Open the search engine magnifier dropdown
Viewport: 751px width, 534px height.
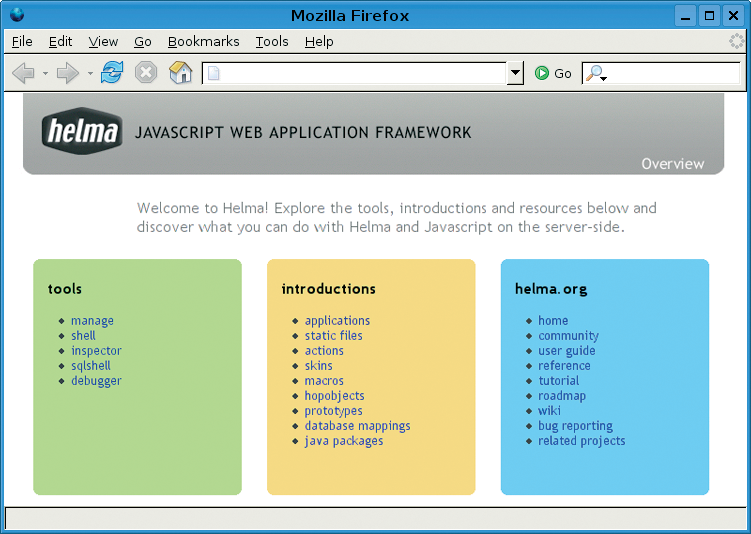point(596,73)
